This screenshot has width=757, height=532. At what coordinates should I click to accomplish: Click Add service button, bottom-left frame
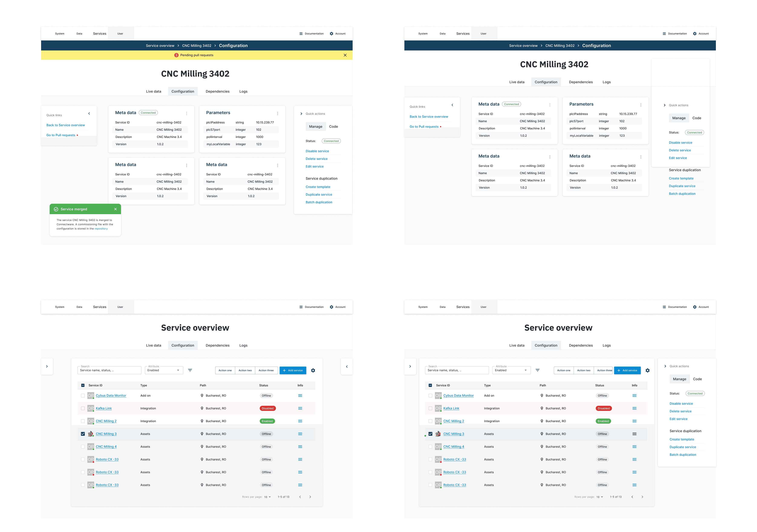tap(293, 370)
